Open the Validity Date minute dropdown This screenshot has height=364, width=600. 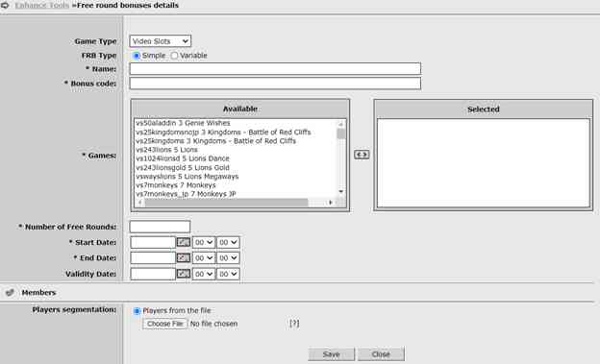[228, 274]
